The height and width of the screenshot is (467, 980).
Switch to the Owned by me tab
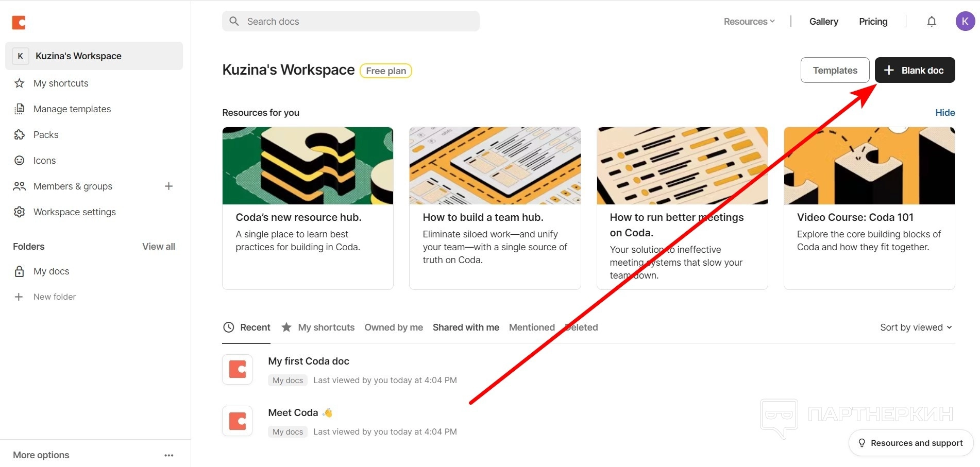click(x=394, y=327)
